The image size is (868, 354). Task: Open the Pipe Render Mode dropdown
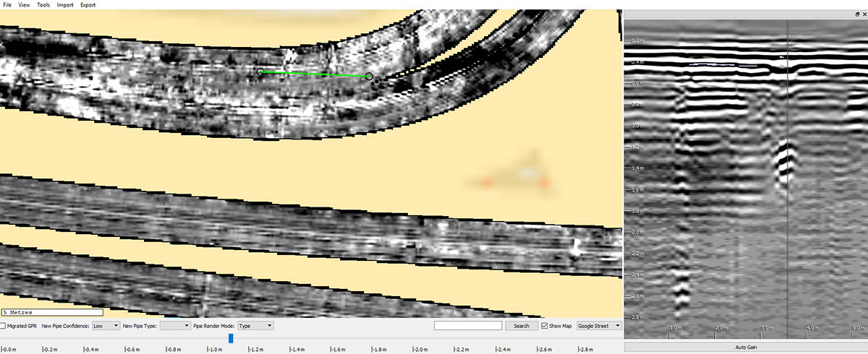coord(255,326)
